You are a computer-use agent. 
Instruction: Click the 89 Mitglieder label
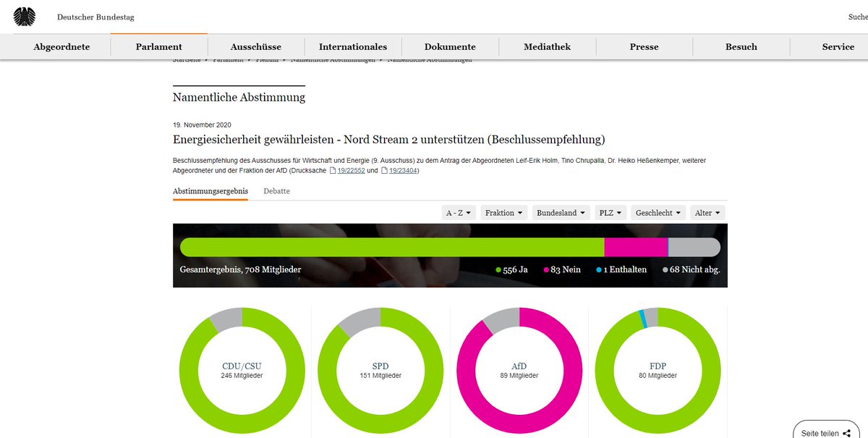(x=519, y=376)
